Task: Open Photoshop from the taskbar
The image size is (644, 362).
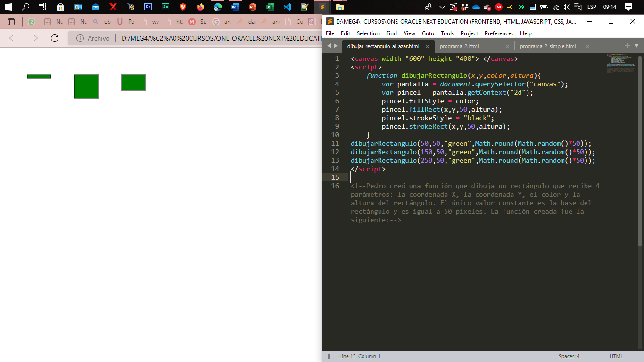Action: [148, 7]
